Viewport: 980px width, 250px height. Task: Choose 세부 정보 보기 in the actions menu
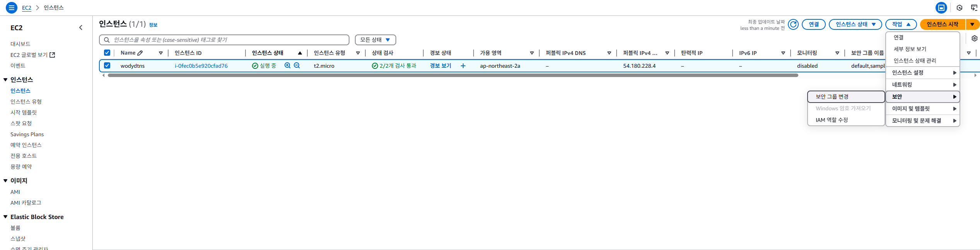[923, 49]
